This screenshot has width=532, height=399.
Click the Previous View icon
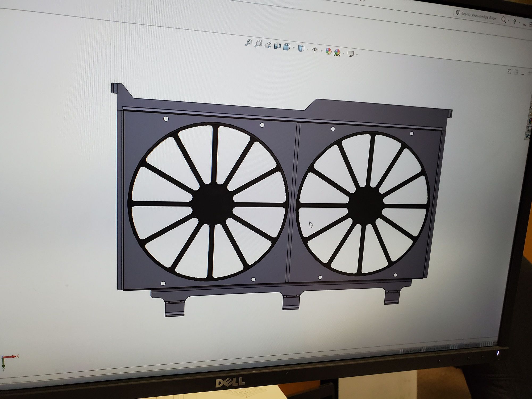268,45
